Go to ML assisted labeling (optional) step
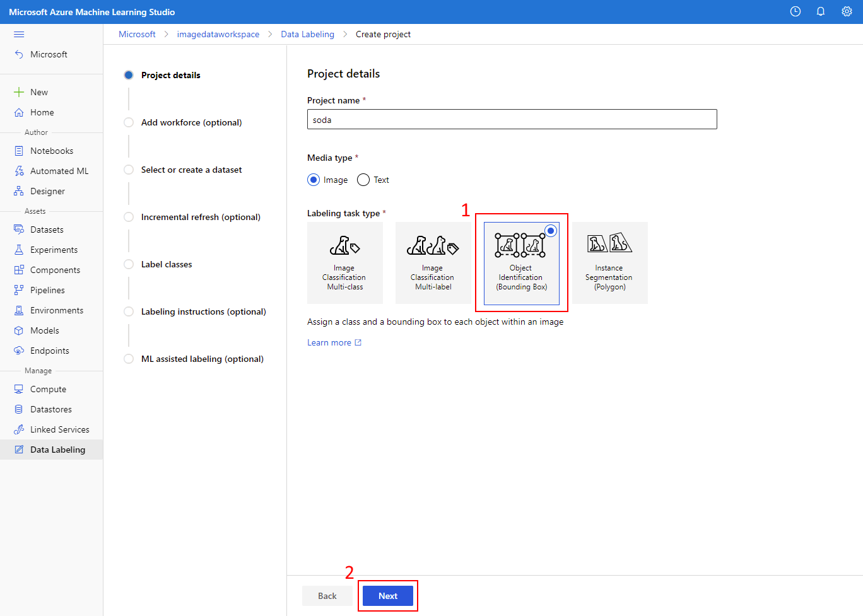 click(203, 359)
